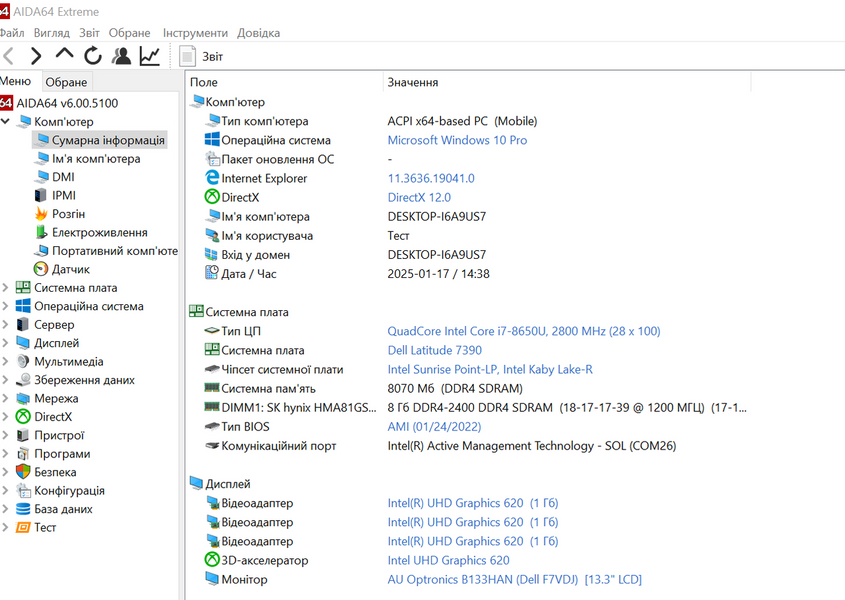Click the 8070 Мб (DDR4 SDRAM) value
This screenshot has width=845, height=600.
pyautogui.click(x=455, y=389)
